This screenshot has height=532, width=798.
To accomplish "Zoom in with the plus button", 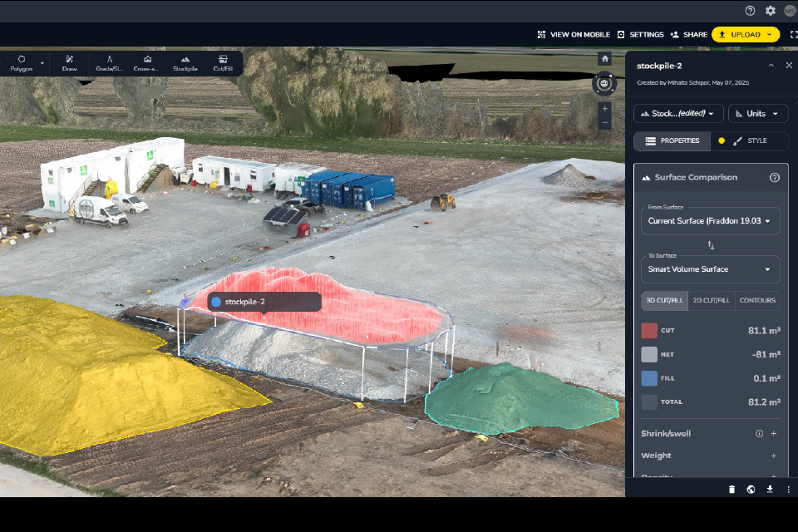I will (x=605, y=108).
